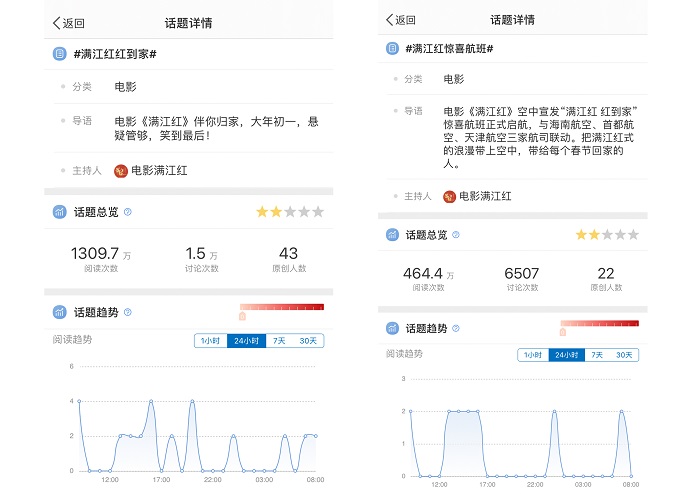Tap the 阅读趋势 label in right panel
This screenshot has width=700, height=494.
click(x=404, y=354)
